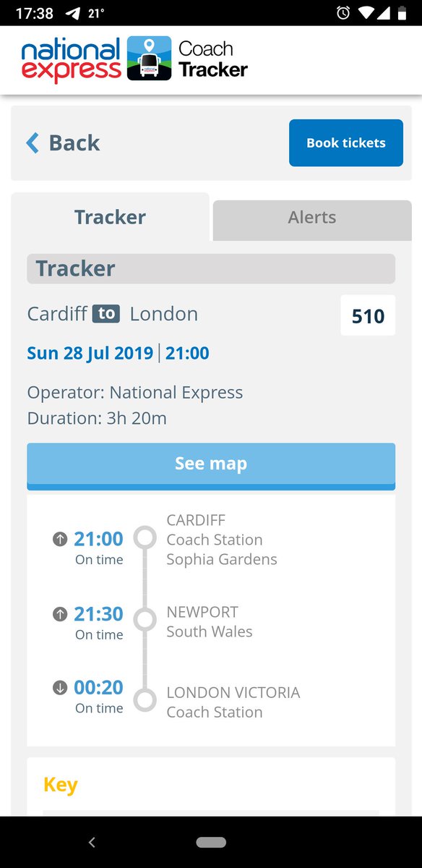The height and width of the screenshot is (868, 422).
Task: Tap the alarm clock status bar icon
Action: [343, 13]
